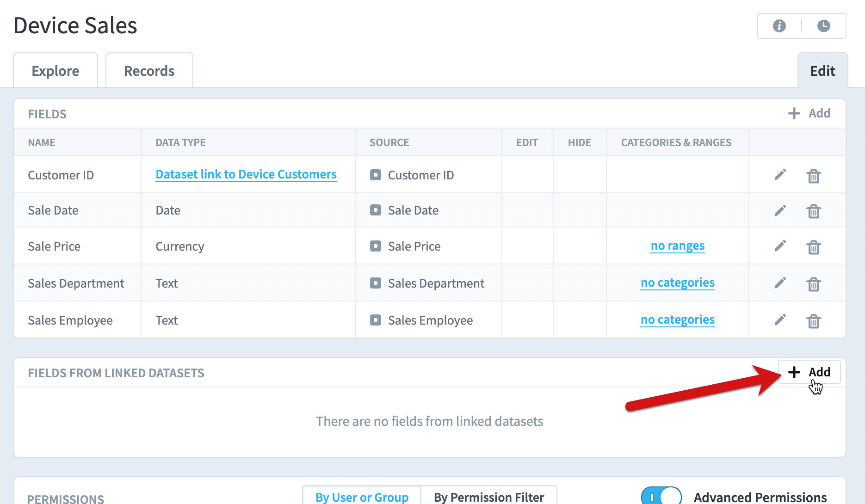
Task: Click the Advanced Permissions label
Action: (760, 497)
